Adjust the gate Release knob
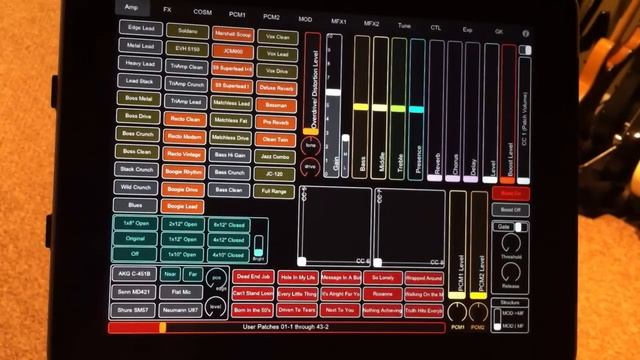The image size is (640, 360). 511,272
